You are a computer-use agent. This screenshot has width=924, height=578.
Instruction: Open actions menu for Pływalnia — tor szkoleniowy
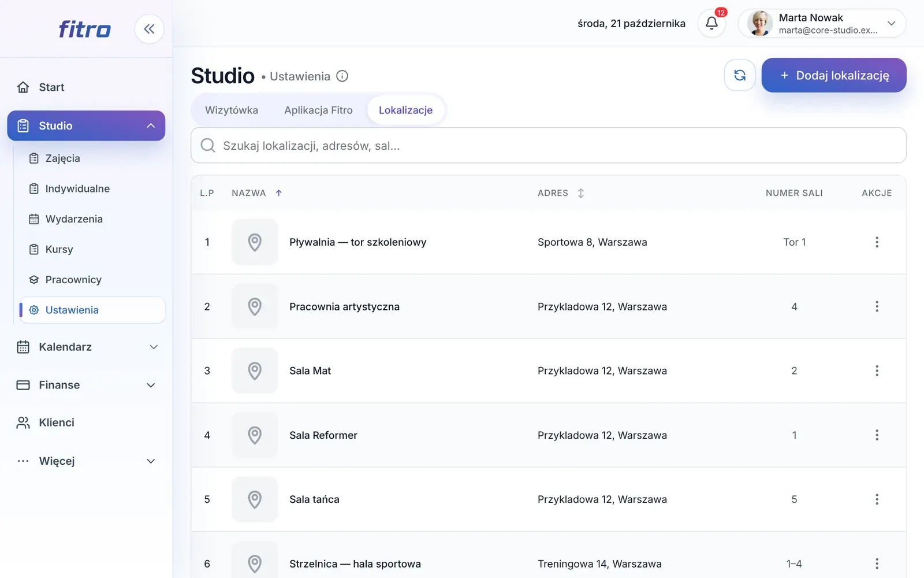point(877,242)
